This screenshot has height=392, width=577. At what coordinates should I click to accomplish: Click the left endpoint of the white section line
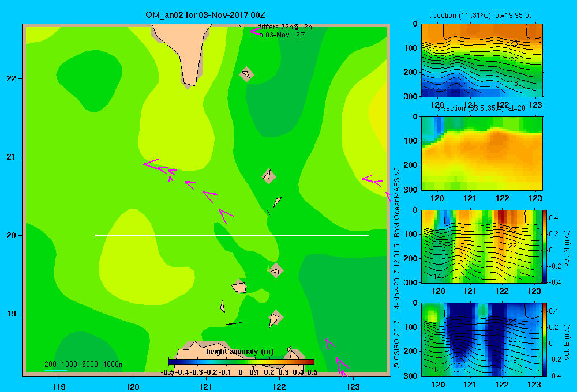(x=96, y=235)
